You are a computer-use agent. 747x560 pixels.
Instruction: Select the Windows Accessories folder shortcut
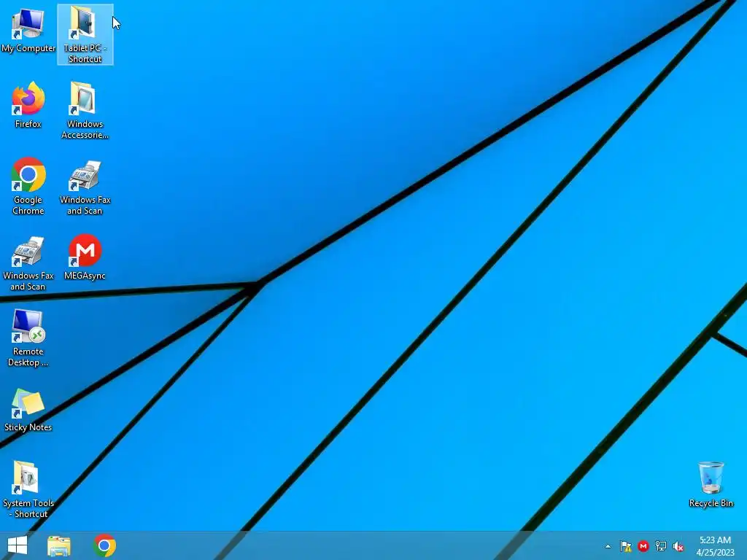click(85, 111)
